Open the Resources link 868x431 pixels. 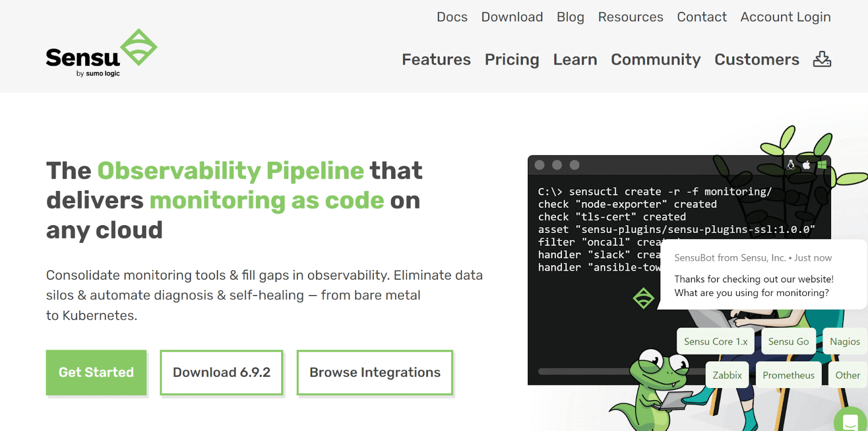click(x=630, y=17)
